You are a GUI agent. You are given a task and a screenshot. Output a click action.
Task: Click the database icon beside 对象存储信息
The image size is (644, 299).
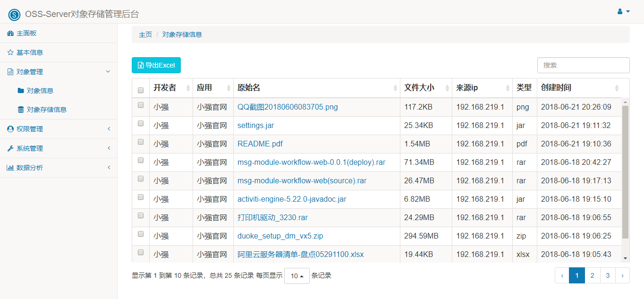point(21,110)
